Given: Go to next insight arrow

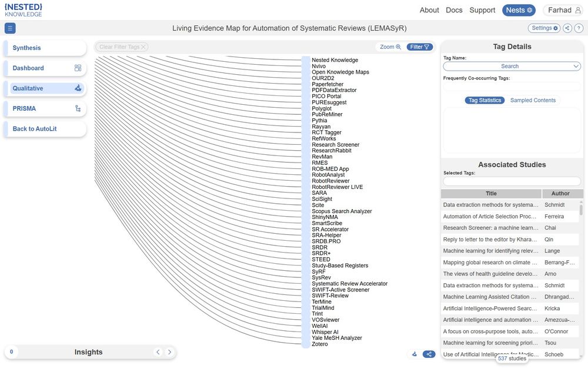Looking at the screenshot, I should click(x=169, y=352).
